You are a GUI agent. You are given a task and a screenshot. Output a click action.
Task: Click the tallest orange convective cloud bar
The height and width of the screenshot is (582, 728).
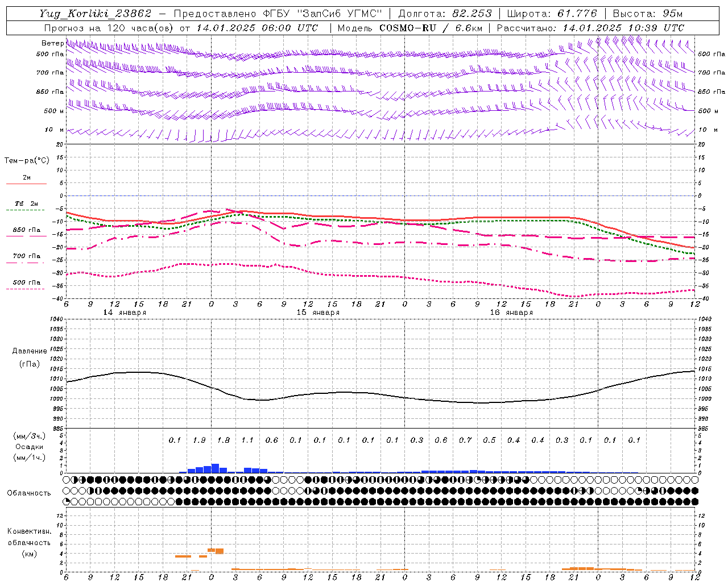pyautogui.click(x=219, y=551)
